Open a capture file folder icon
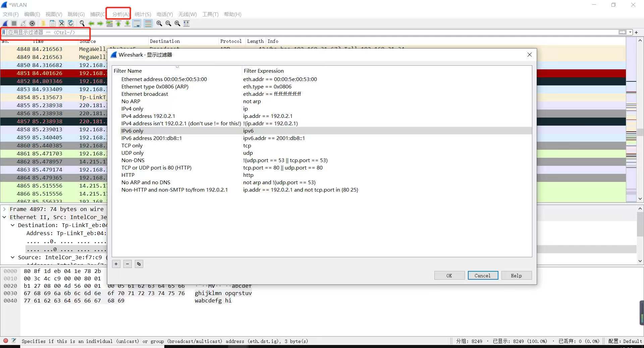644x348 pixels. coord(43,23)
